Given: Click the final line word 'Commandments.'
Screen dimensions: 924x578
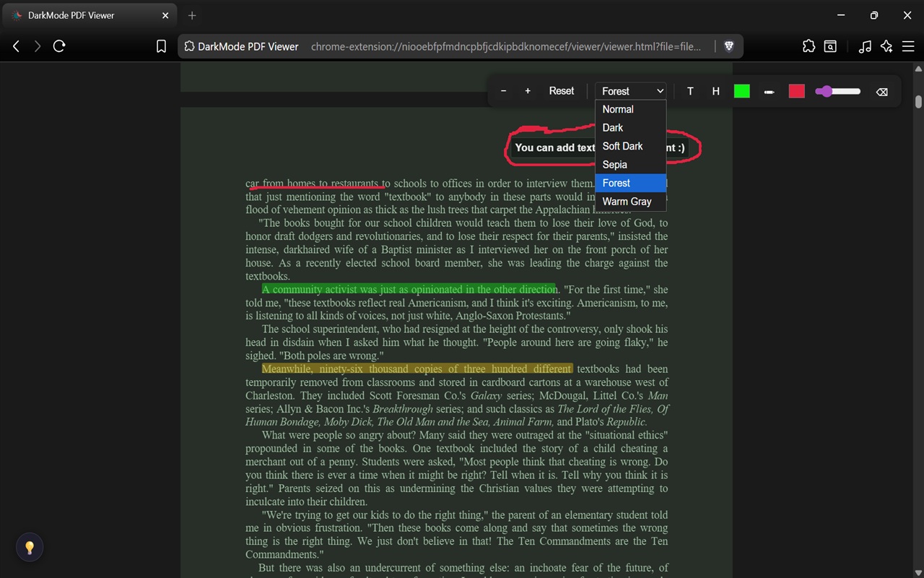Looking at the screenshot, I should (x=284, y=554).
